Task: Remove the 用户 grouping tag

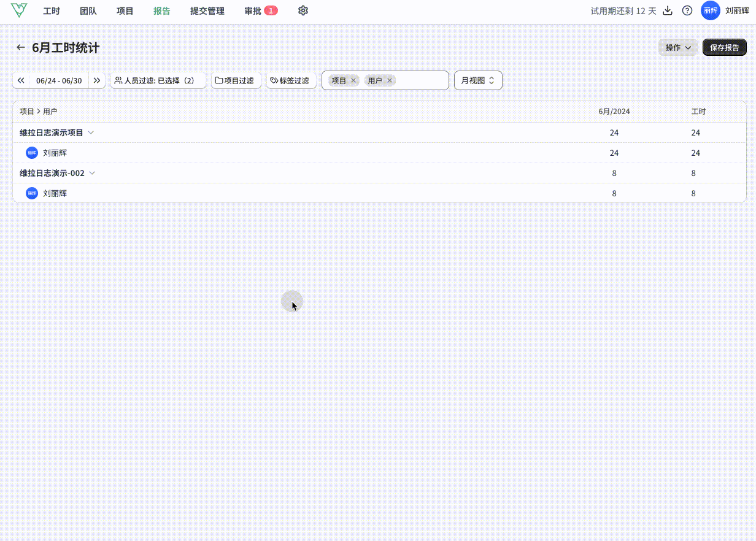Action: pyautogui.click(x=389, y=80)
